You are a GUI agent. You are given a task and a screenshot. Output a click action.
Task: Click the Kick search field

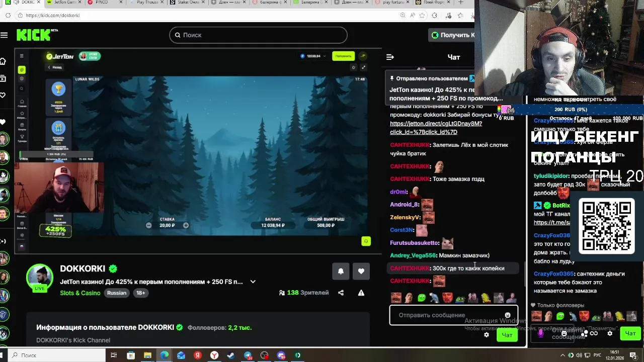tap(258, 35)
